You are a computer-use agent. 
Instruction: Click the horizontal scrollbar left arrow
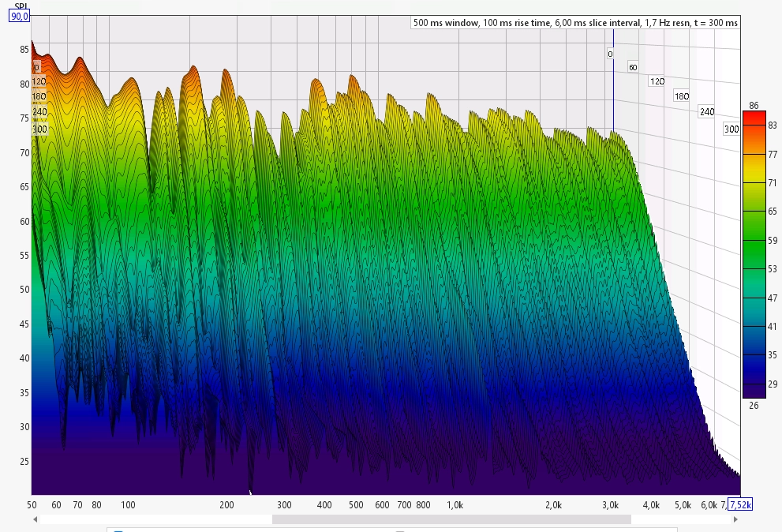pos(35,519)
